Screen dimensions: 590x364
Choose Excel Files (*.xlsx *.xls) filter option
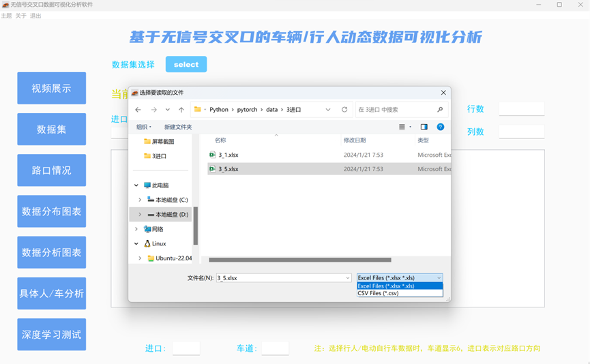[400, 286]
